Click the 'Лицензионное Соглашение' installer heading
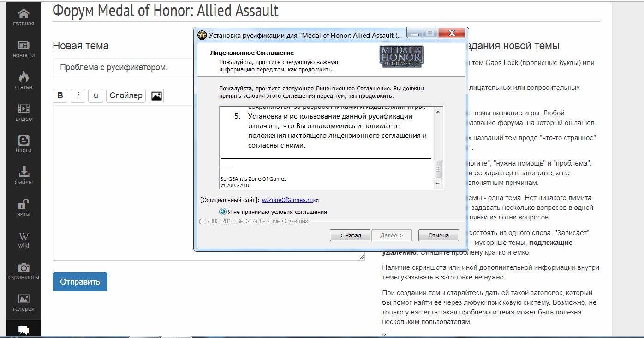644x338 pixels. (252, 53)
